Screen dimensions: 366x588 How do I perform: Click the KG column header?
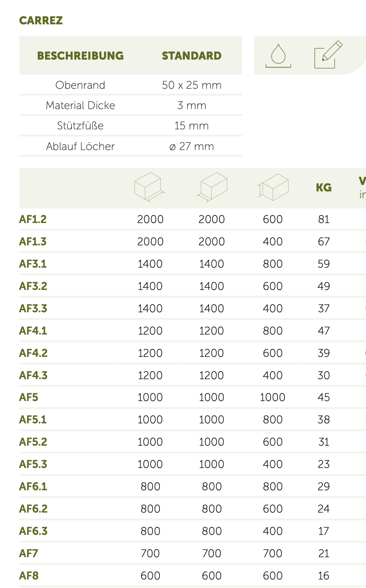coord(324,187)
